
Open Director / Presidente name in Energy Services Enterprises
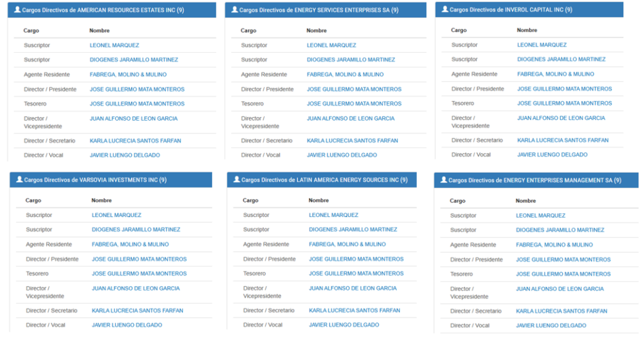click(354, 89)
